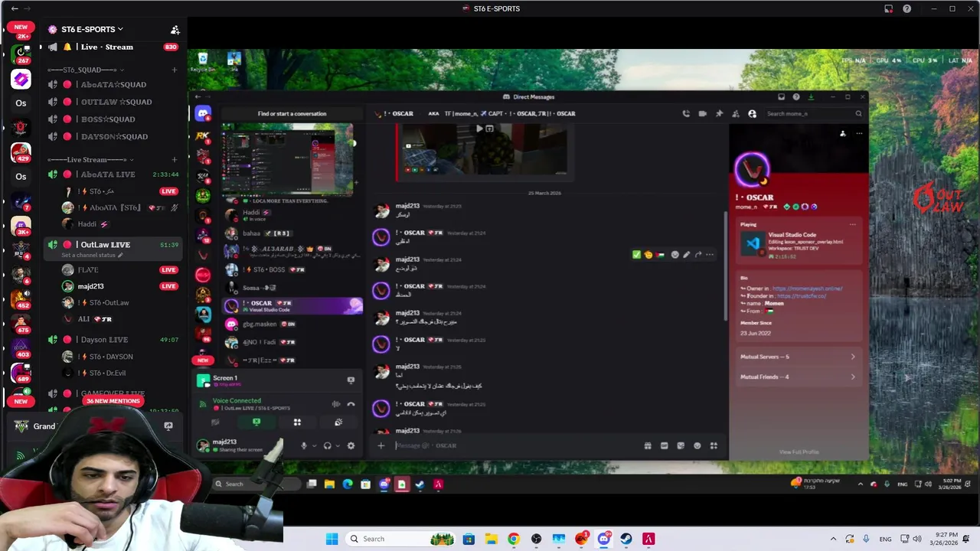The height and width of the screenshot is (551, 980).
Task: Stop streaming Screen 1 via its icon
Action: point(351,380)
